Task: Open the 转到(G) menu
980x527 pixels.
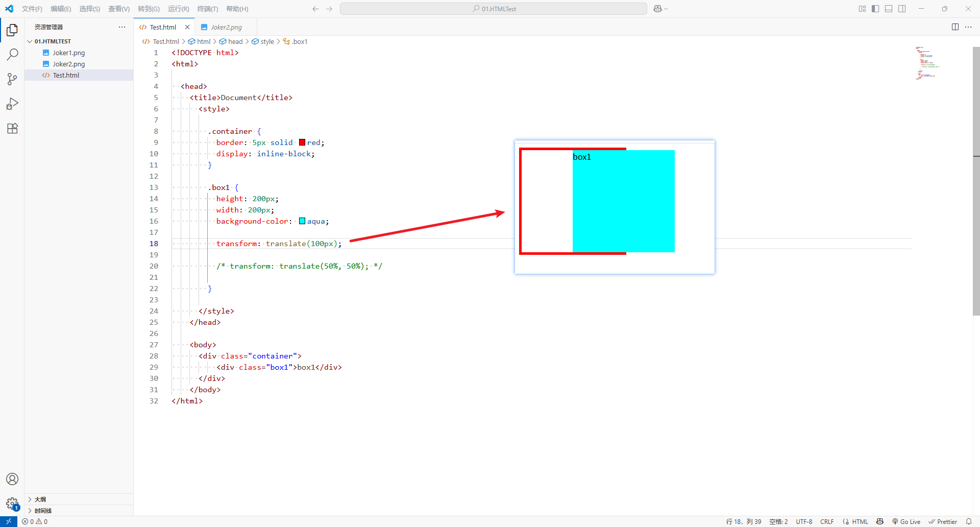Action: [x=149, y=9]
